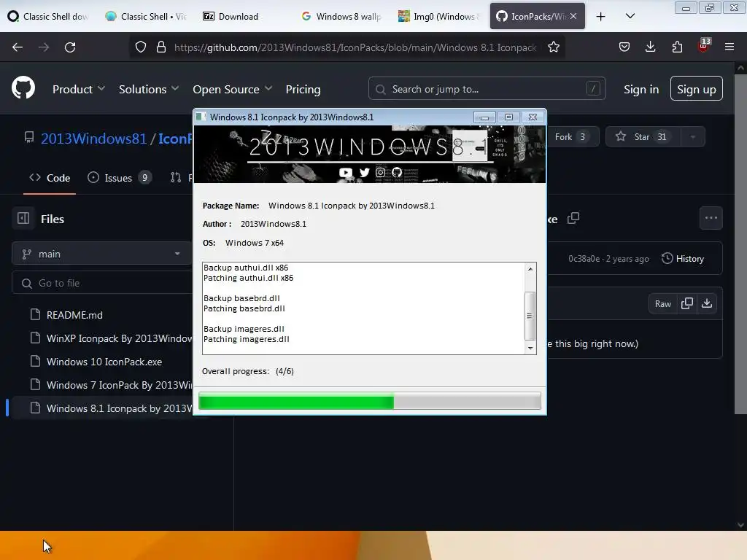Expand the Open Source menu

(x=233, y=89)
